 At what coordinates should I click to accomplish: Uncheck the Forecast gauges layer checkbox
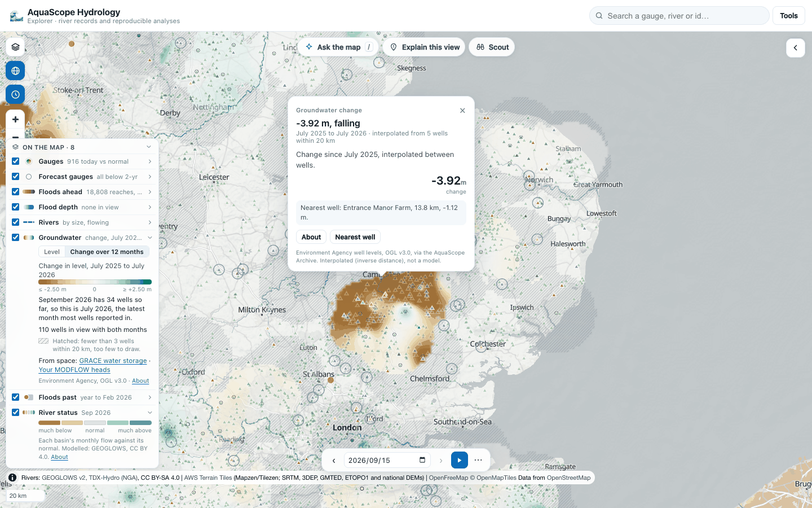(16, 177)
